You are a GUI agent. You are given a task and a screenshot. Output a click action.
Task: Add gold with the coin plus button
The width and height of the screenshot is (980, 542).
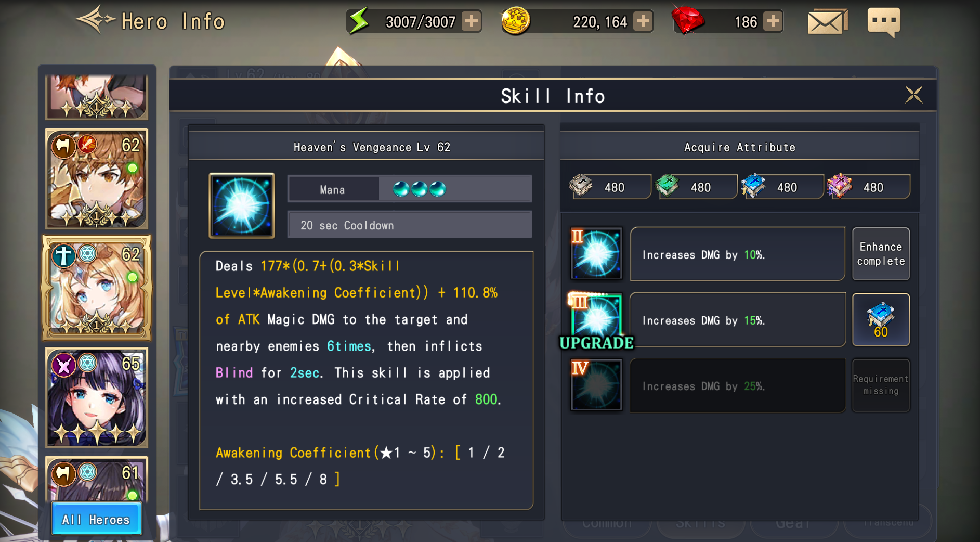click(x=643, y=21)
